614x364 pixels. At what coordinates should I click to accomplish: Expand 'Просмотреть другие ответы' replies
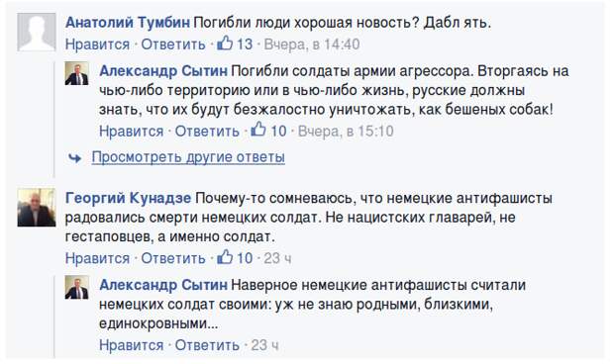pos(188,157)
